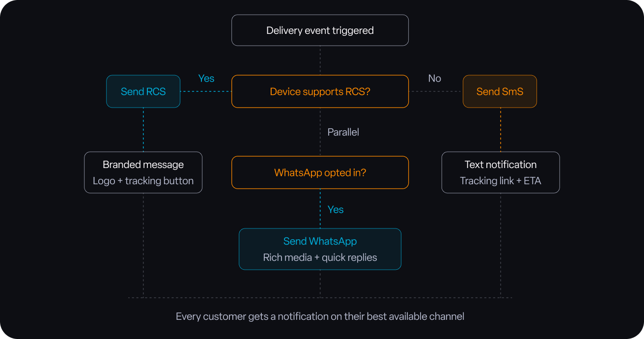Viewport: 644px width, 339px height.
Task: Click the "Tracking link + ETA" text
Action: pyautogui.click(x=501, y=181)
